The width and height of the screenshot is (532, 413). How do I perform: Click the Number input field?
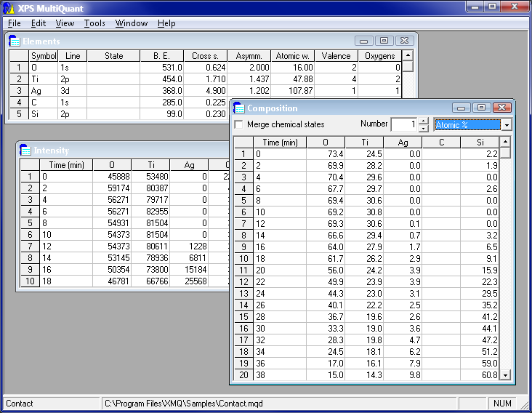coord(404,124)
